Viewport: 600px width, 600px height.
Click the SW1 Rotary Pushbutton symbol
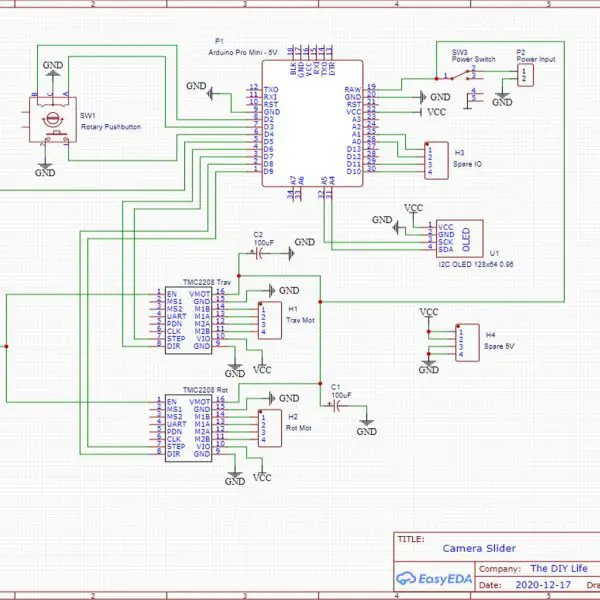[x=46, y=123]
